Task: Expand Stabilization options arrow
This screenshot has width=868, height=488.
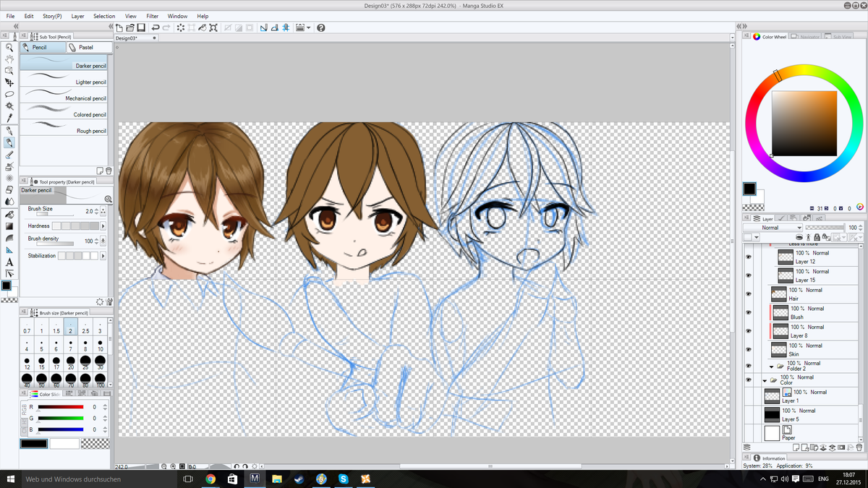Action: (102, 256)
